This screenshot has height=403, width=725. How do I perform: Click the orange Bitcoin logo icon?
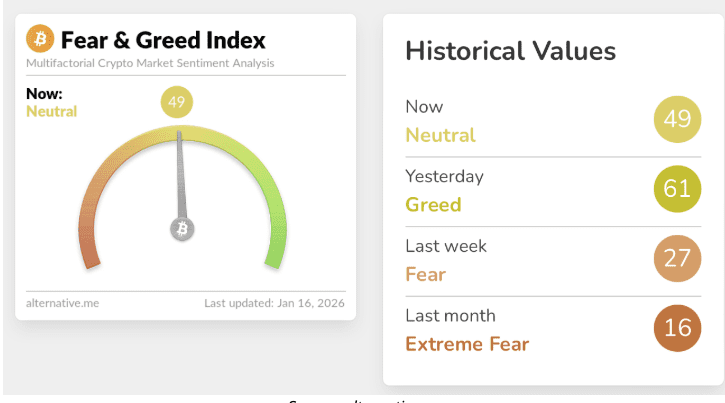tap(41, 40)
